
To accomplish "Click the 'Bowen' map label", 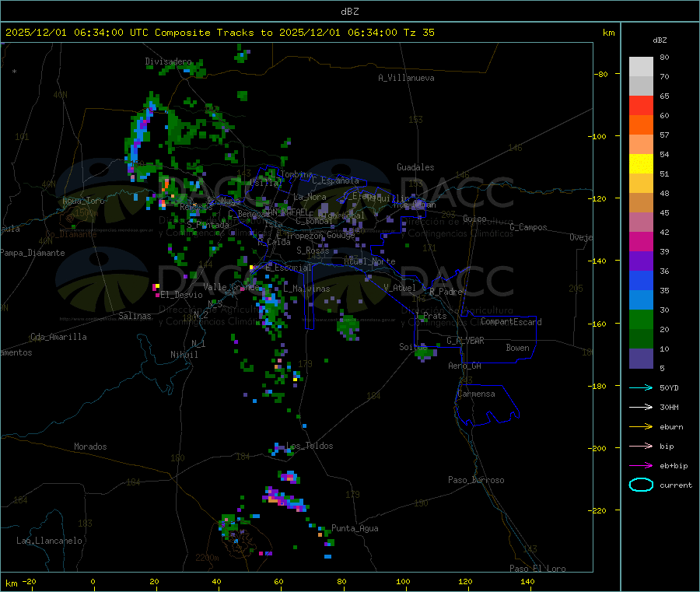I will (518, 348).
